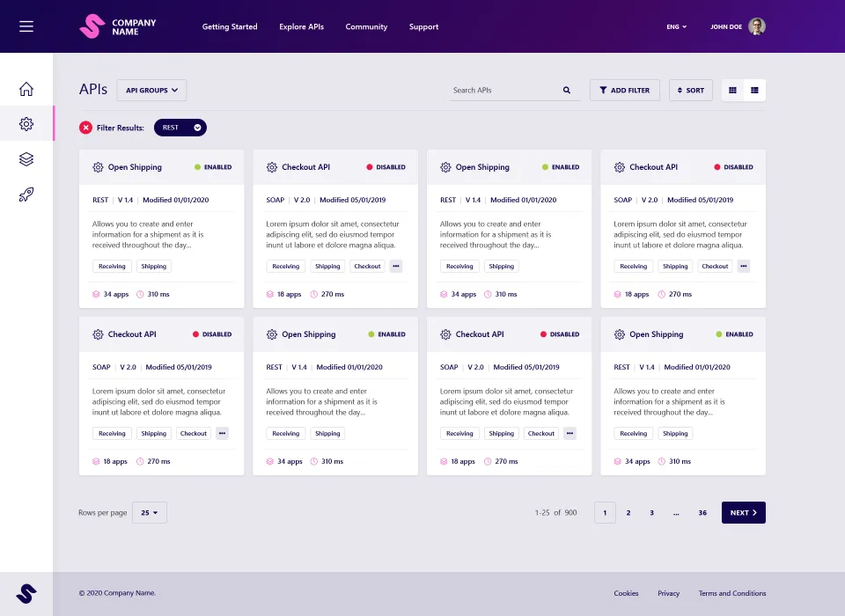Image resolution: width=845 pixels, height=616 pixels.
Task: Open the hamburger navigation menu
Action: point(26,26)
